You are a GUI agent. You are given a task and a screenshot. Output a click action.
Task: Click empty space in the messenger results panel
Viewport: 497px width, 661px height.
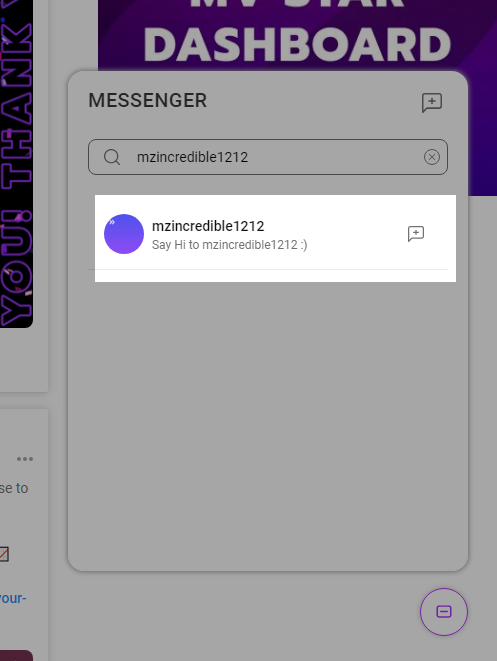pos(268,422)
